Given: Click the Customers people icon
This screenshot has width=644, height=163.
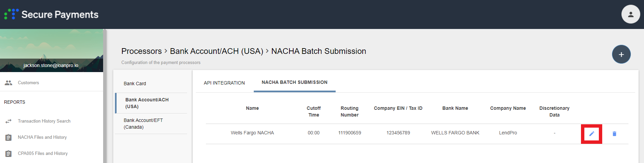Looking at the screenshot, I should click(8, 83).
